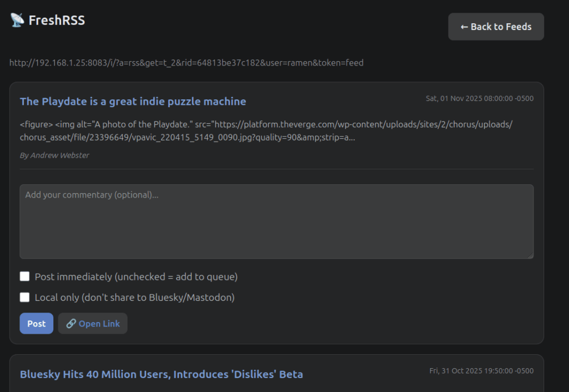Go Back to Feeds
The width and height of the screenshot is (569, 392).
(x=496, y=27)
